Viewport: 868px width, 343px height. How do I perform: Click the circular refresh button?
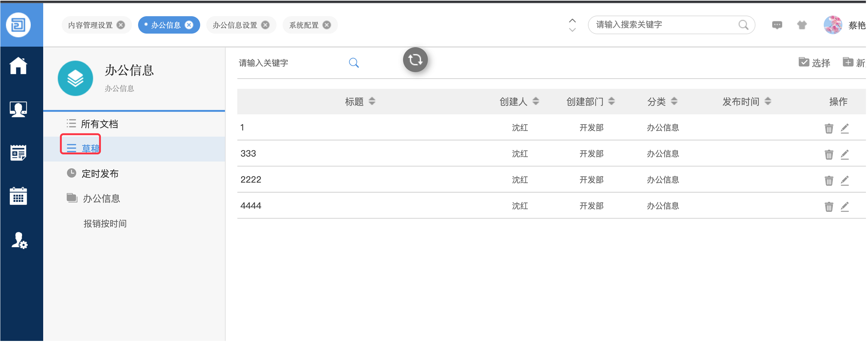tap(416, 60)
